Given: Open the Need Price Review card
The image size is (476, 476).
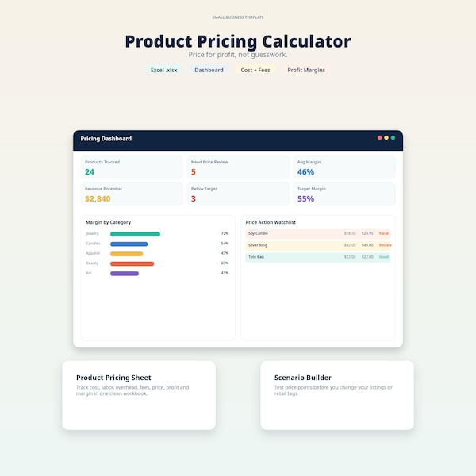Looking at the screenshot, I should tap(238, 167).
